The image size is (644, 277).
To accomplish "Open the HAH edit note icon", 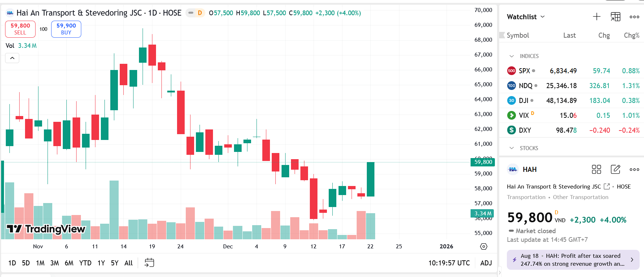I will (615, 169).
